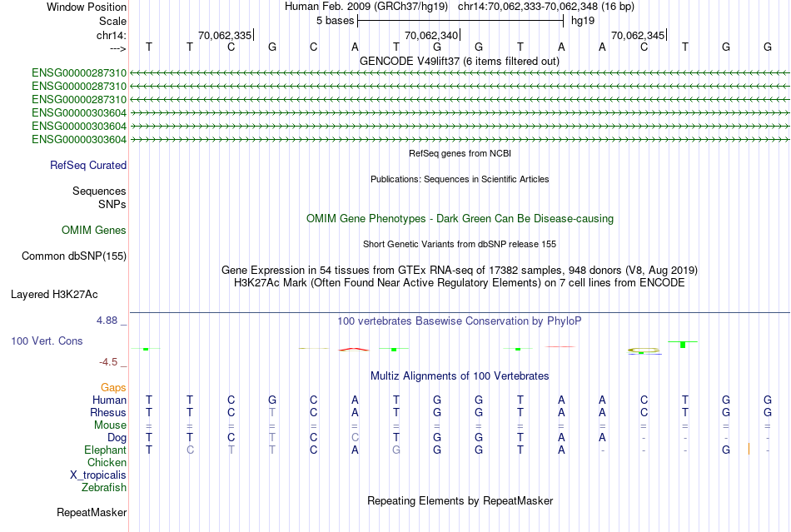The image size is (791, 532).
Task: Click the orange insertion tick in Elephant row
Action: tap(749, 449)
